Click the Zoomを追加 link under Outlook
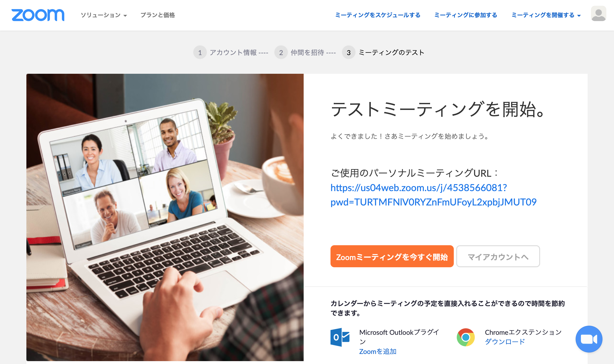This screenshot has width=614, height=364. [x=378, y=352]
